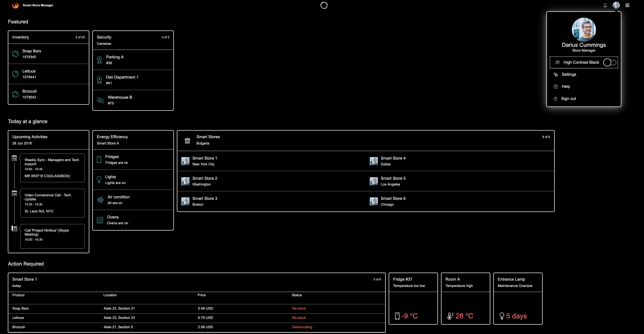Click the Parking A camera icon
Viewport: 644px width, 334px height.
(99, 60)
